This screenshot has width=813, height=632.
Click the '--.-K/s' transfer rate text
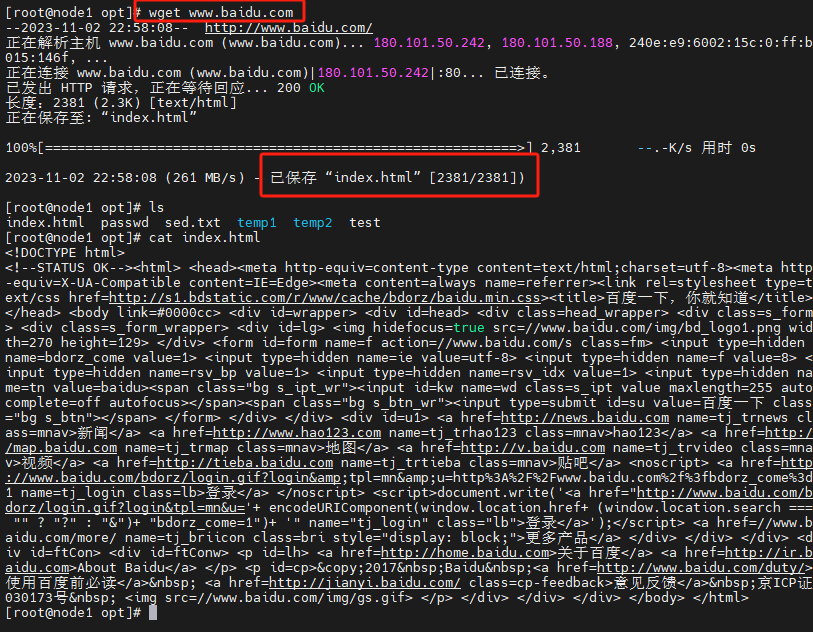pyautogui.click(x=665, y=148)
